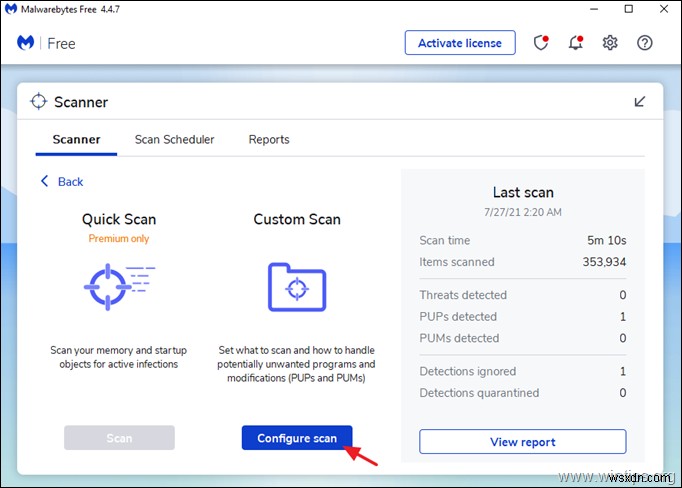
Task: Click the Premium only label
Action: point(119,239)
